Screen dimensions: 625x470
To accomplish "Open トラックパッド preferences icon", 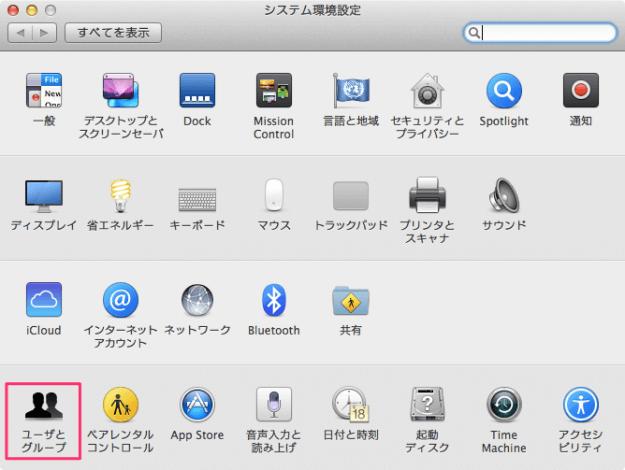I will coord(351,196).
